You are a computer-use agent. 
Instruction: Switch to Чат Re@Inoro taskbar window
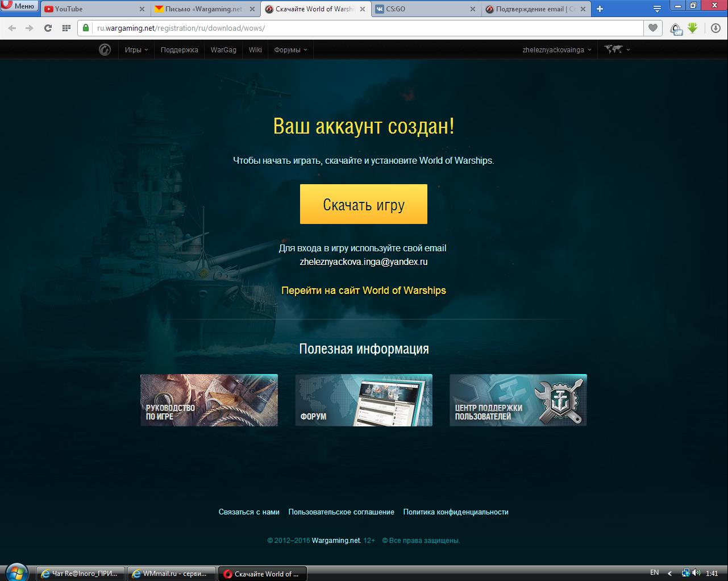[x=80, y=574]
